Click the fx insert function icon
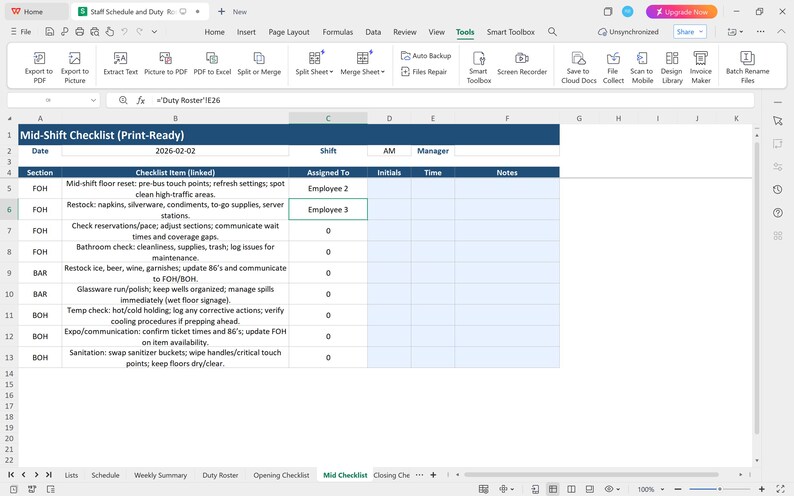This screenshot has height=496, width=794. [x=141, y=100]
